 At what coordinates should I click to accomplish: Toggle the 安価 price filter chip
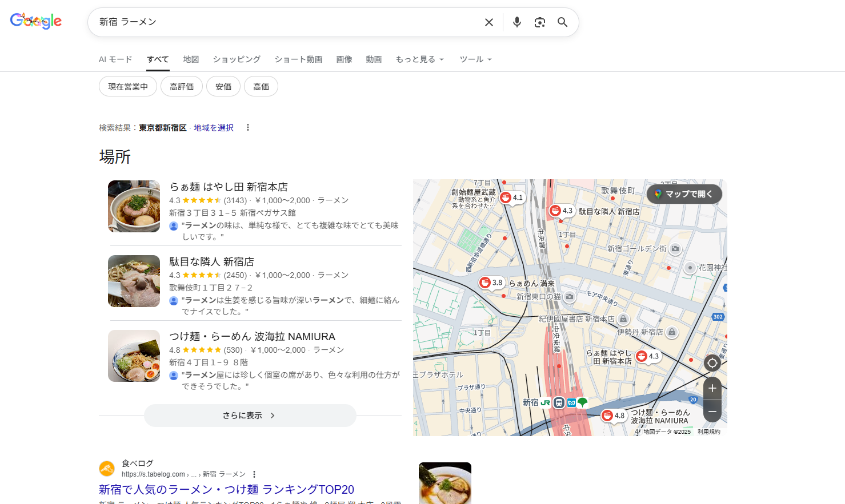click(x=223, y=87)
